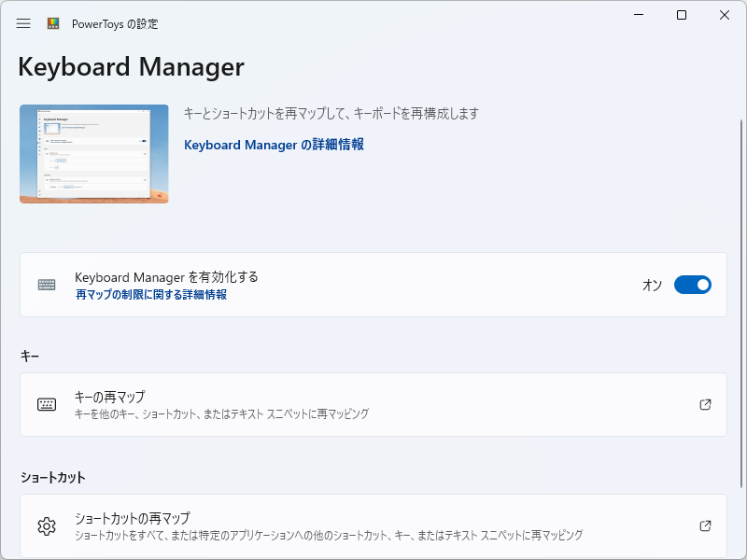Expand the Keyboard Manager enable card
The width and height of the screenshot is (747, 560).
[373, 285]
